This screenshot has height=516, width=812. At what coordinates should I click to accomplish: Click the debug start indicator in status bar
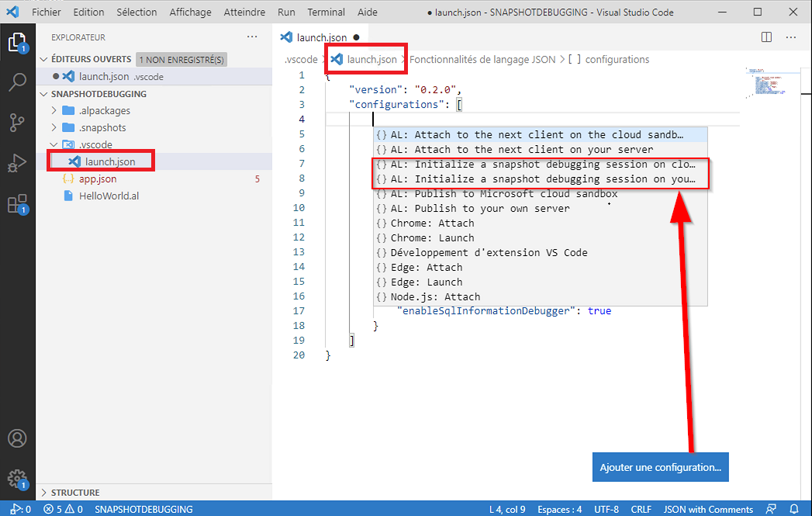20,509
